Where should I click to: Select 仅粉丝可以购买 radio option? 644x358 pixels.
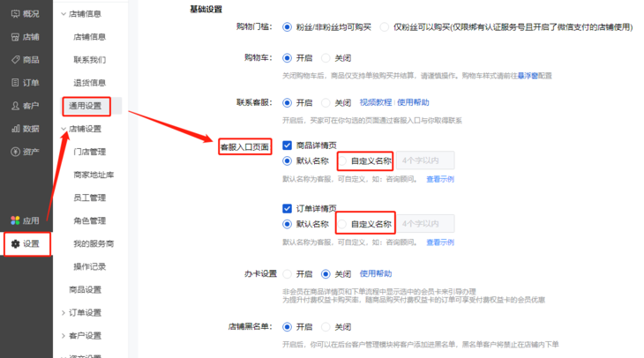(x=384, y=27)
